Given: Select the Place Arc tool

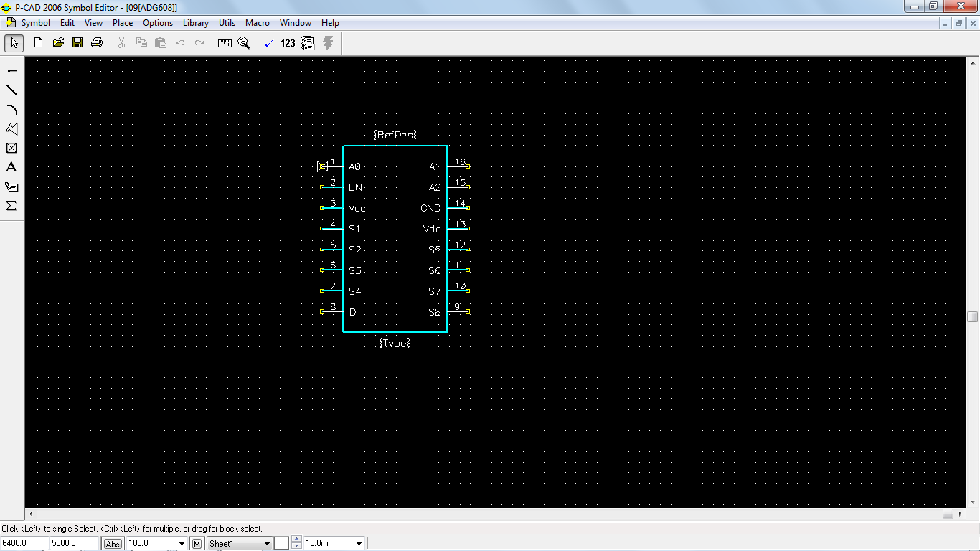Looking at the screenshot, I should (11, 110).
